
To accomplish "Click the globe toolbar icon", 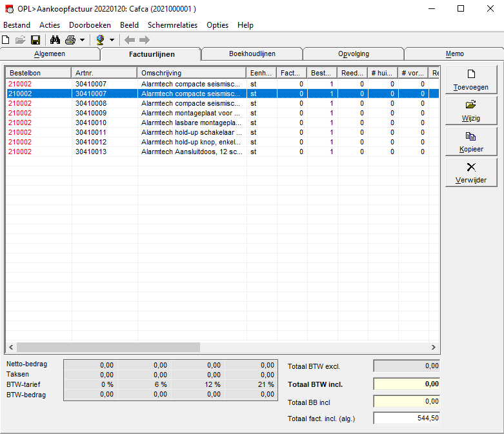I will coord(100,40).
